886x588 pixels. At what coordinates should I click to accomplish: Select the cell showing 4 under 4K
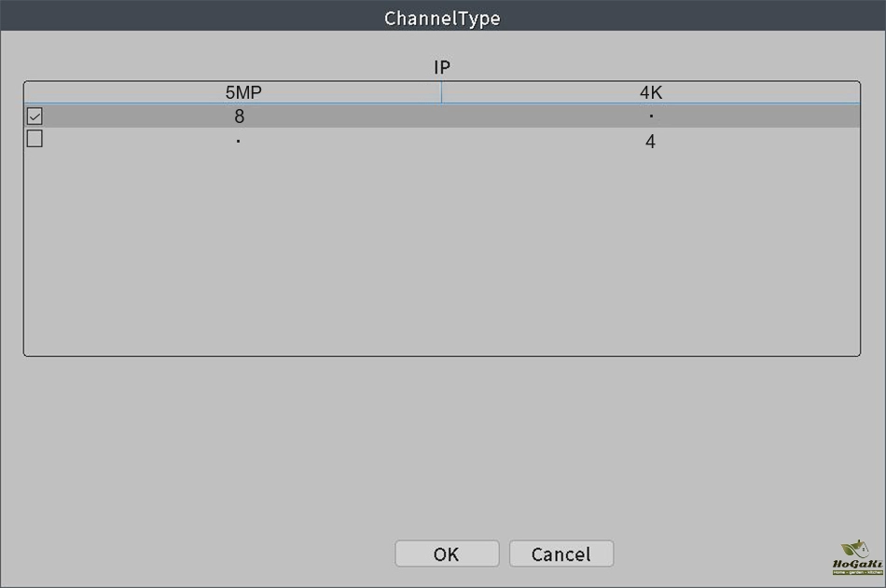(650, 142)
